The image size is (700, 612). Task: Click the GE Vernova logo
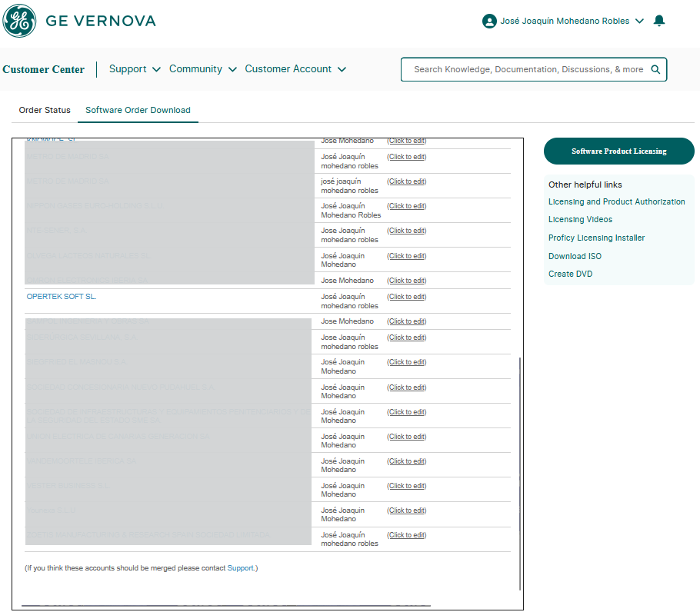79,21
